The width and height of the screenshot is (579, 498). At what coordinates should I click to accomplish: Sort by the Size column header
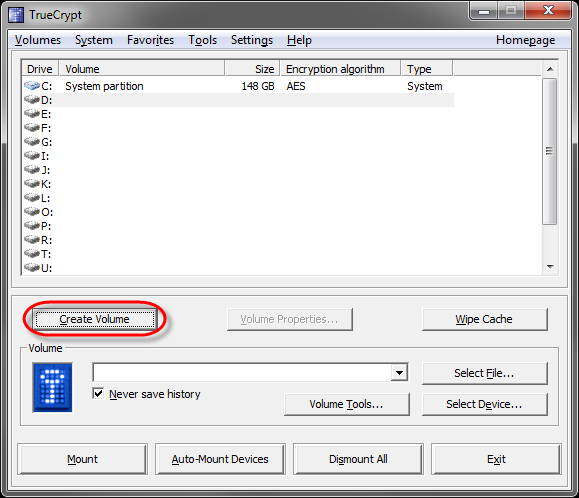click(252, 69)
